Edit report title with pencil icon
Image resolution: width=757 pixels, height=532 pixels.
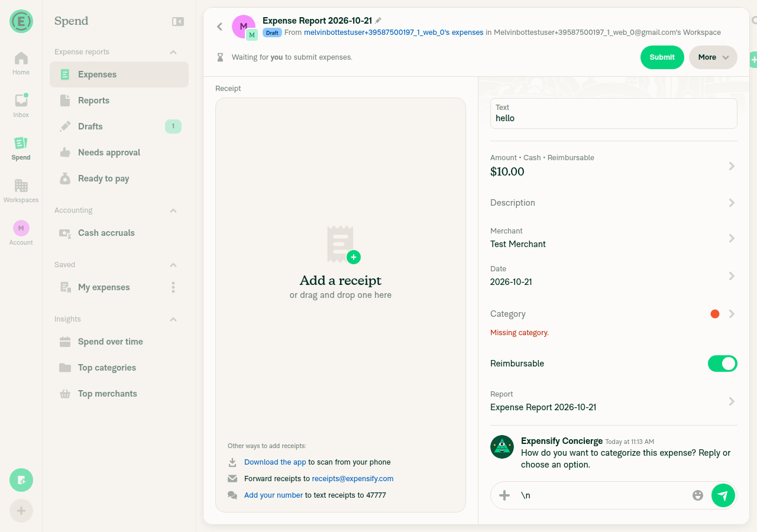click(378, 21)
